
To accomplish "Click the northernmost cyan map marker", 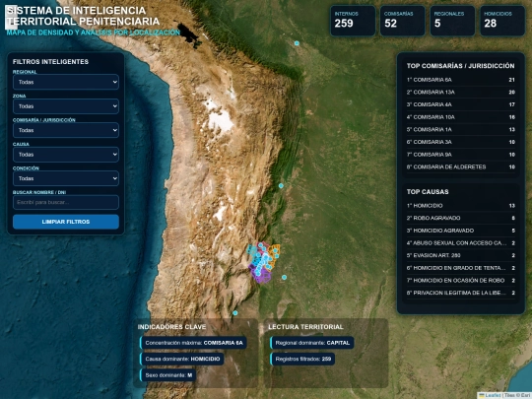I will [297, 43].
